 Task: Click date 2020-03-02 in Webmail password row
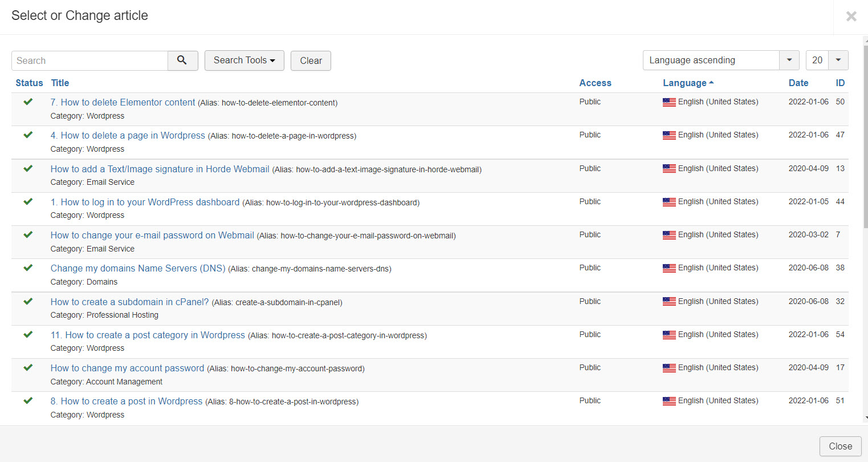tap(808, 234)
